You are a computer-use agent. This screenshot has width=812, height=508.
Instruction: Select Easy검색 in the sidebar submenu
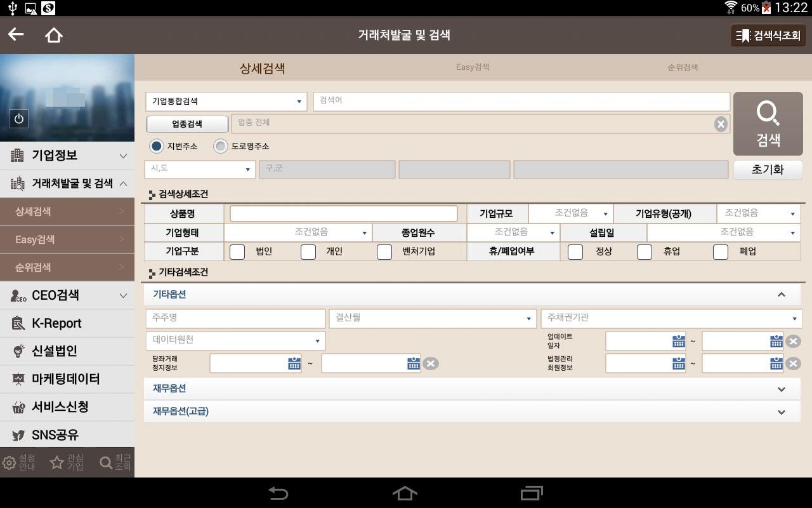pos(67,239)
